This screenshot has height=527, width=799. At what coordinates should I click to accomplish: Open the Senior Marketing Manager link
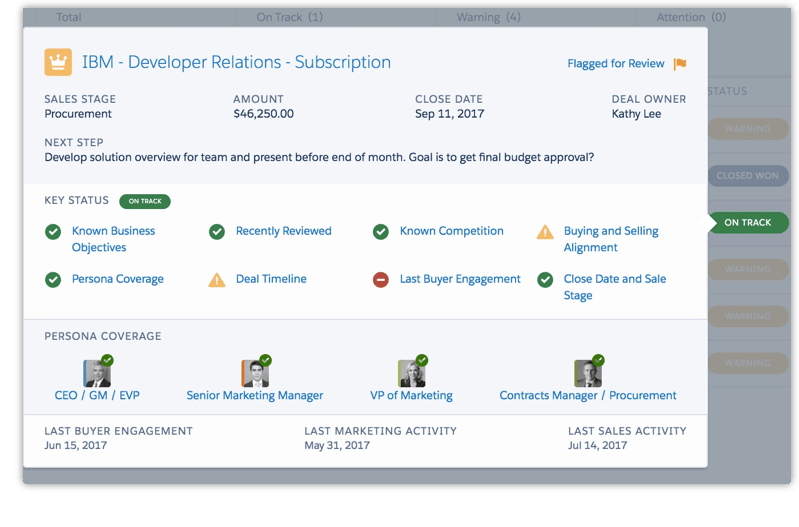pyautogui.click(x=255, y=396)
